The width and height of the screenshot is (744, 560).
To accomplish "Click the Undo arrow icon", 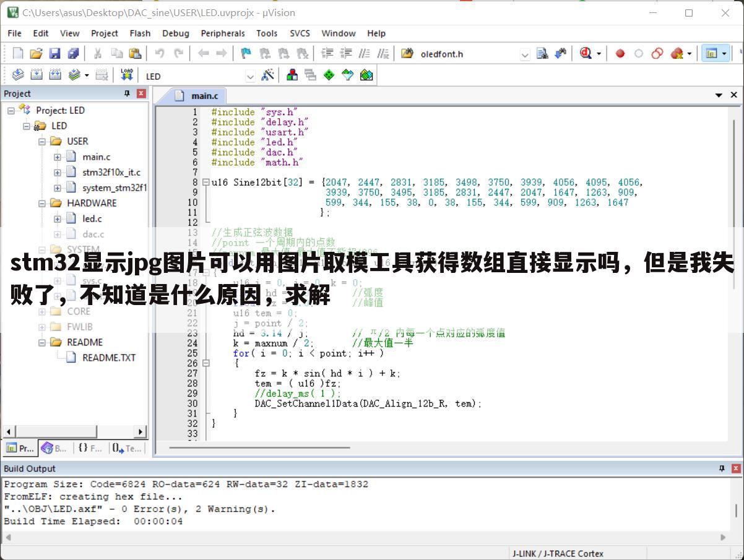I will point(160,54).
